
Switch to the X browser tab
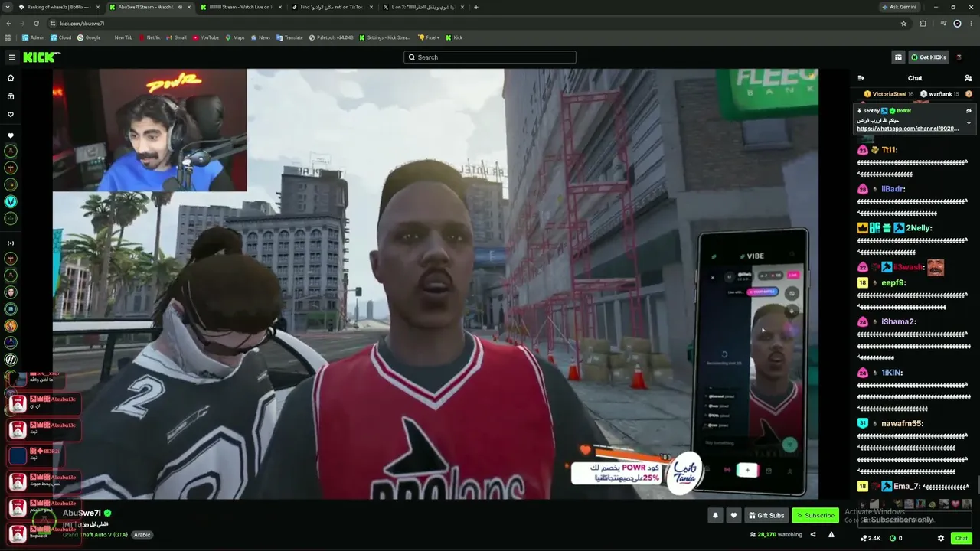[x=422, y=7]
